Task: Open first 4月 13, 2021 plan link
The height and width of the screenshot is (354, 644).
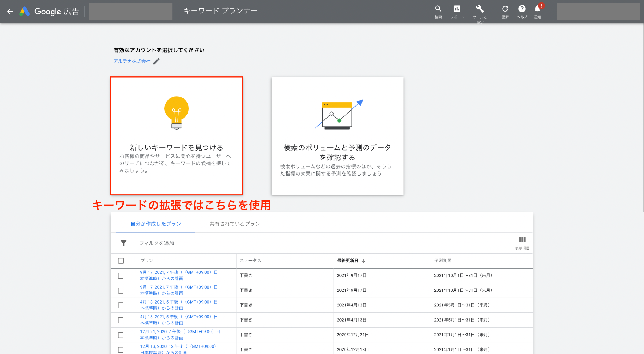Action: [x=179, y=305]
